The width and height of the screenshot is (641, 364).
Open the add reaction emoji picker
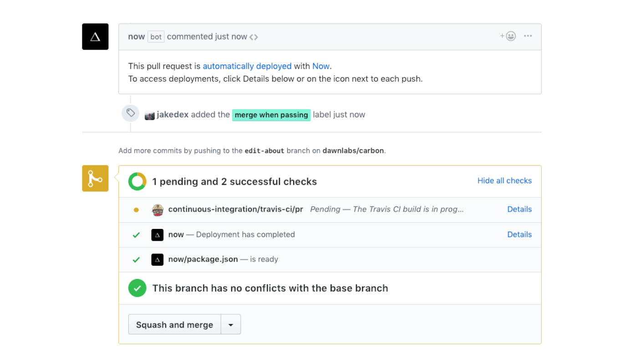coord(508,36)
